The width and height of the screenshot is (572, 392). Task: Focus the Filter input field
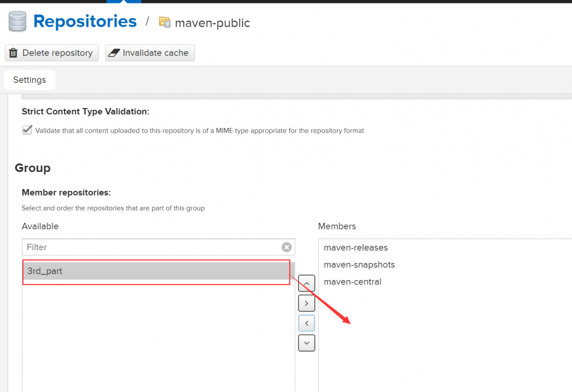[x=152, y=247]
